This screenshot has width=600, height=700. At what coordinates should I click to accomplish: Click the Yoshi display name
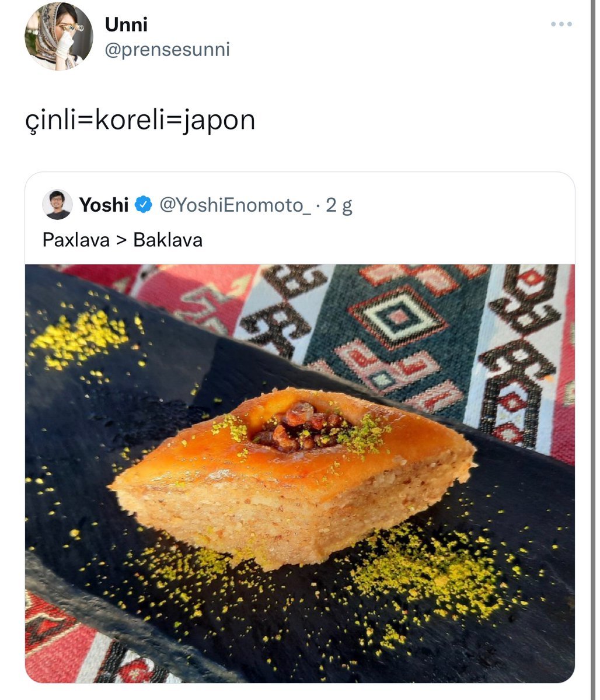click(x=104, y=205)
